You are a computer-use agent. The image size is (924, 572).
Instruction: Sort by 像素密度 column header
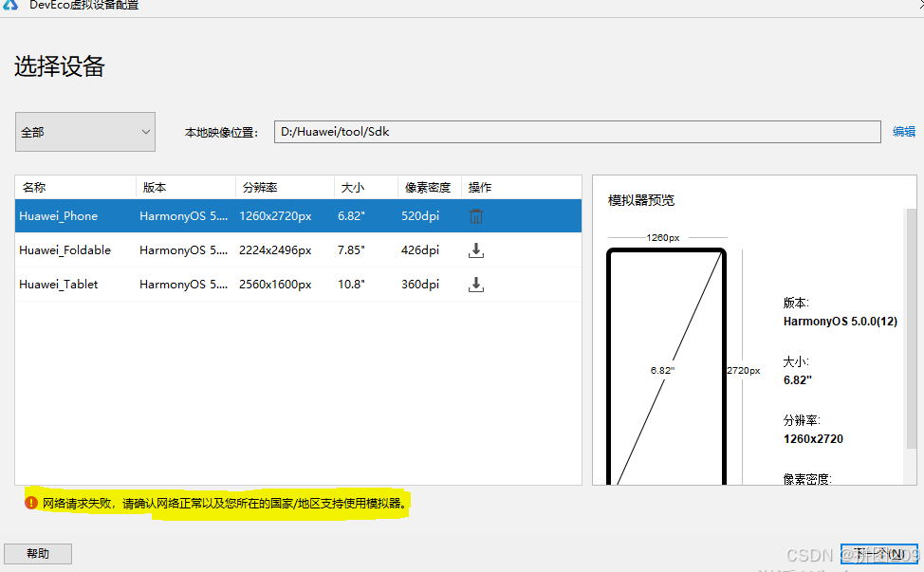click(x=429, y=187)
